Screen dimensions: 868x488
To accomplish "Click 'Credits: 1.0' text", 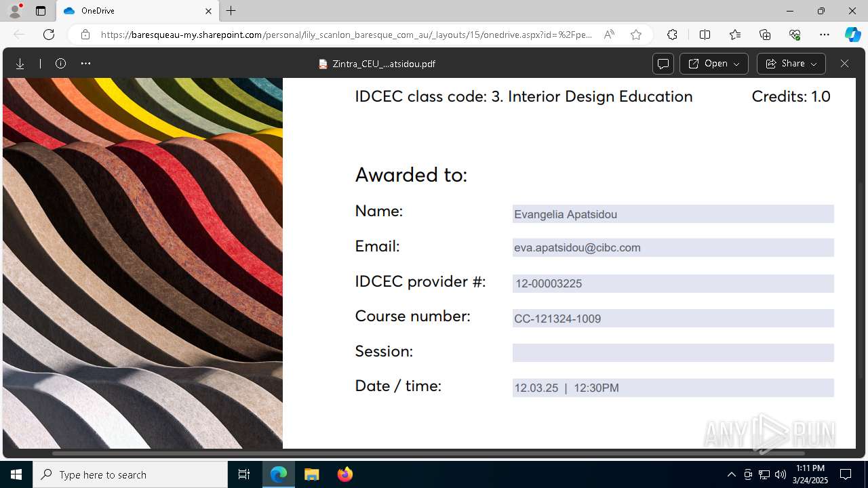I will tap(791, 96).
